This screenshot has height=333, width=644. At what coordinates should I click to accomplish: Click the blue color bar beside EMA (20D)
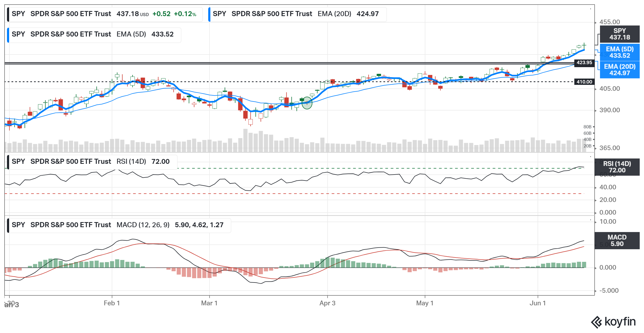click(209, 14)
